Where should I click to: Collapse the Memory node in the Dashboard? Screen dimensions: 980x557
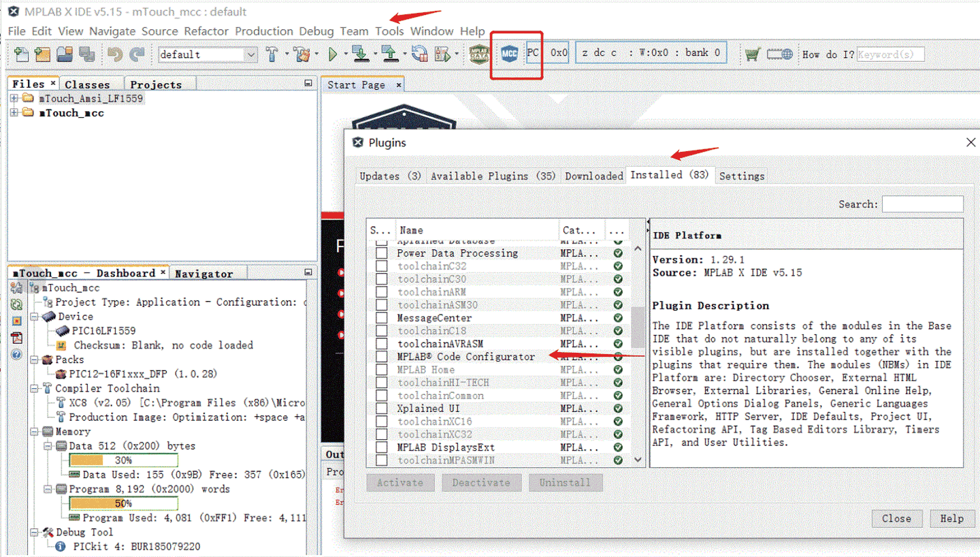coord(35,432)
